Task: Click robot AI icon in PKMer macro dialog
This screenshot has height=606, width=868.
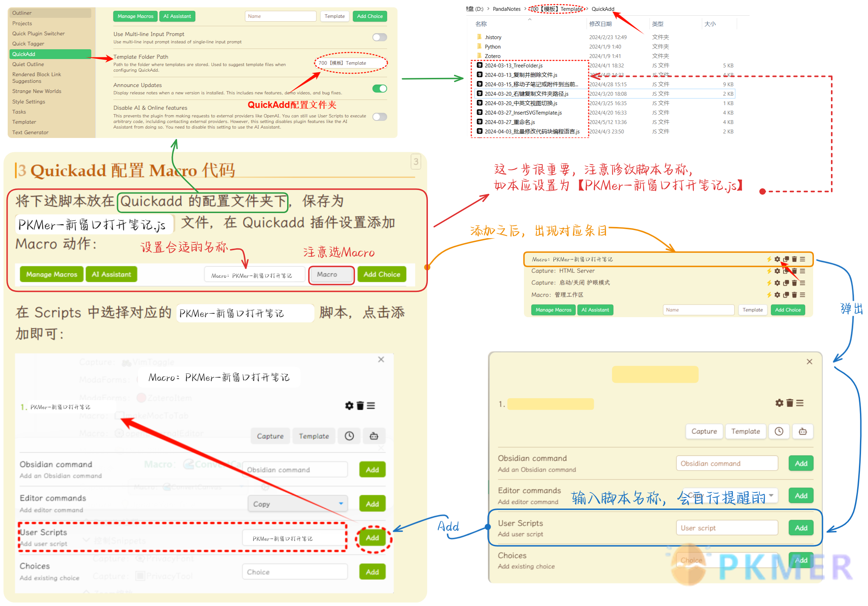Action: pos(374,436)
